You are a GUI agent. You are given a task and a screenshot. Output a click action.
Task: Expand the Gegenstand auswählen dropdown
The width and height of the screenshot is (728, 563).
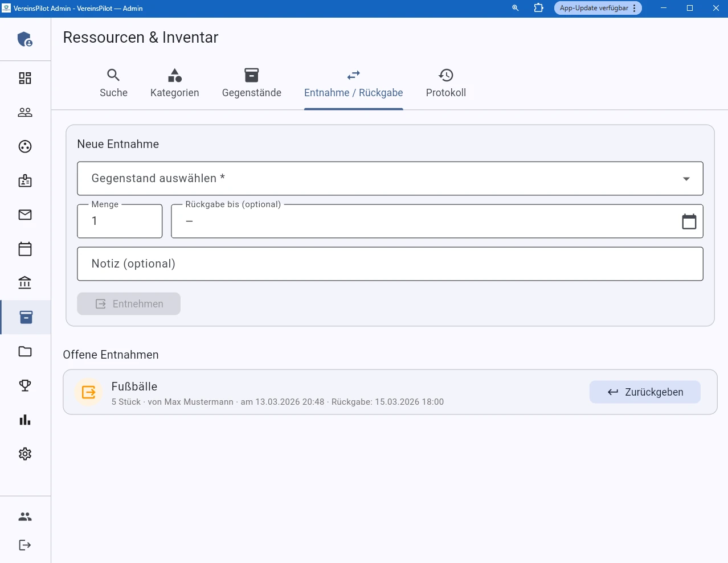(x=390, y=179)
